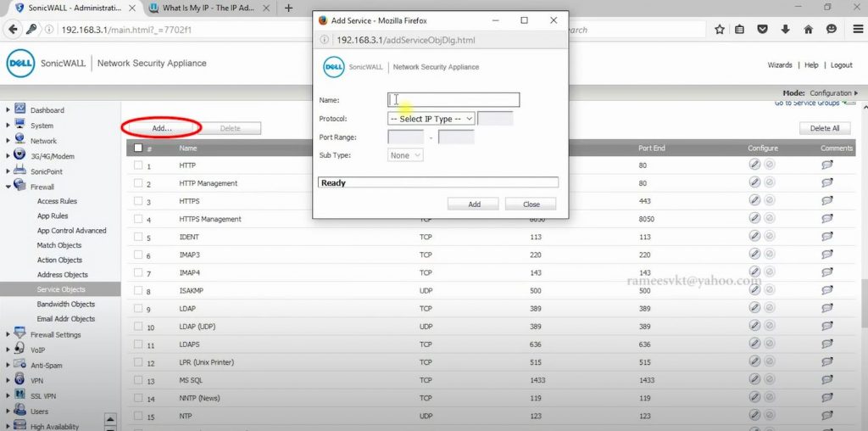Open the Sub Type None dropdown
The width and height of the screenshot is (868, 431).
(405, 155)
